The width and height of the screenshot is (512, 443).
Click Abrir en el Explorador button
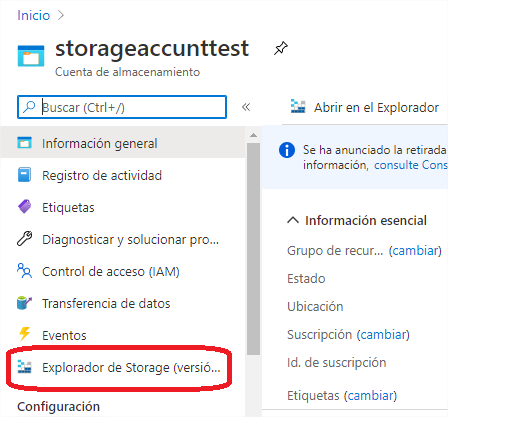pyautogui.click(x=365, y=107)
